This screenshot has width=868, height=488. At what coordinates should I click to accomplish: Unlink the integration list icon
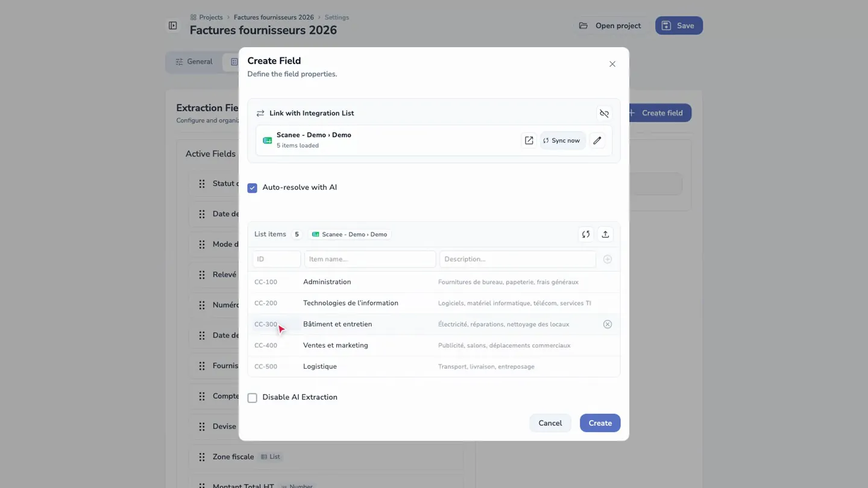tap(604, 113)
